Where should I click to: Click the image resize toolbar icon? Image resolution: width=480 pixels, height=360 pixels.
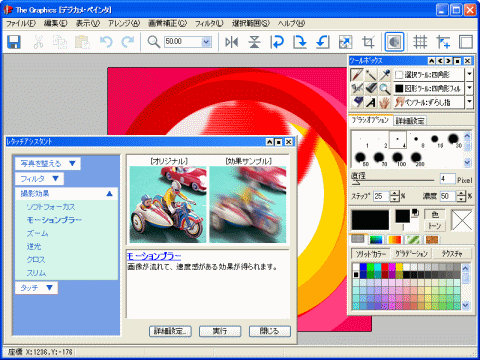[x=345, y=42]
